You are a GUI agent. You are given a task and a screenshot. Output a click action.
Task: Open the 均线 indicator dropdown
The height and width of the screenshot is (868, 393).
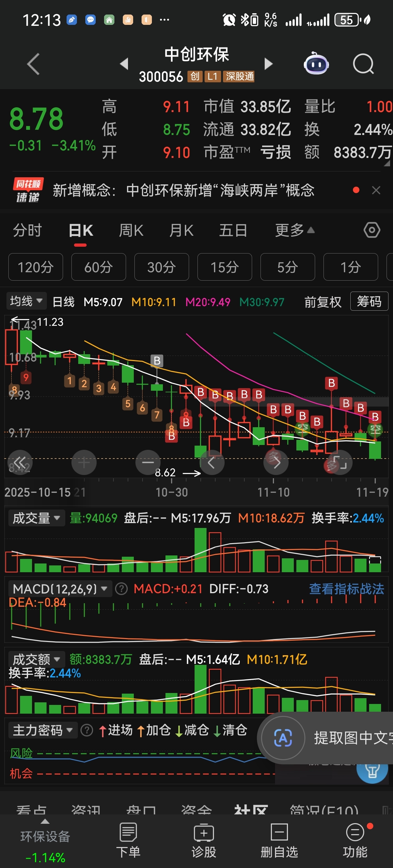26,301
